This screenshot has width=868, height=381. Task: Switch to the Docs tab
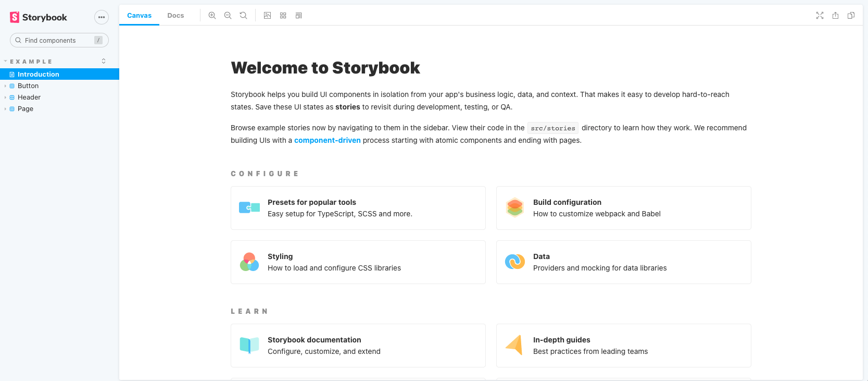[175, 15]
